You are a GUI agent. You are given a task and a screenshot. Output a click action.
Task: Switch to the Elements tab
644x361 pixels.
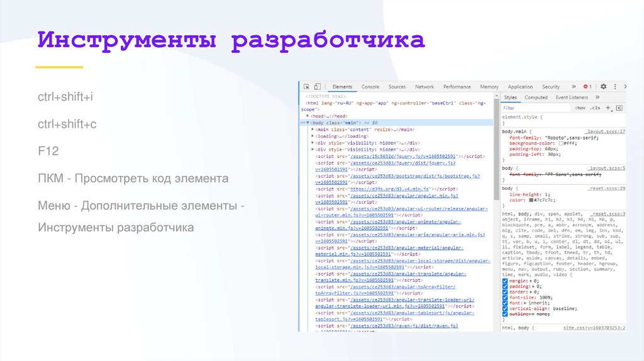pos(342,87)
